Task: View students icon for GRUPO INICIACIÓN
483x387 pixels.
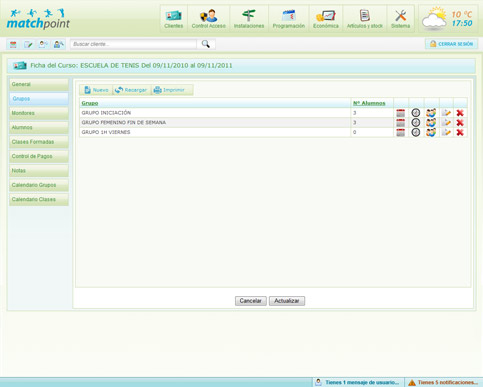Action: [x=431, y=113]
